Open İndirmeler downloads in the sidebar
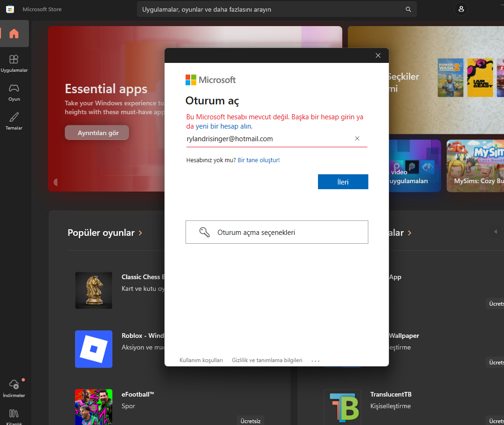Screen dimensions: 504x425 click(x=14, y=388)
